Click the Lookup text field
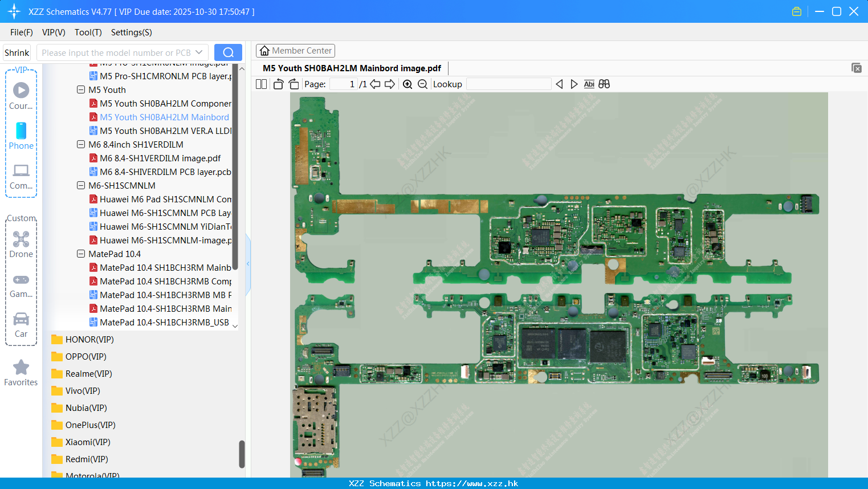Image resolution: width=868 pixels, height=489 pixels. [x=509, y=84]
